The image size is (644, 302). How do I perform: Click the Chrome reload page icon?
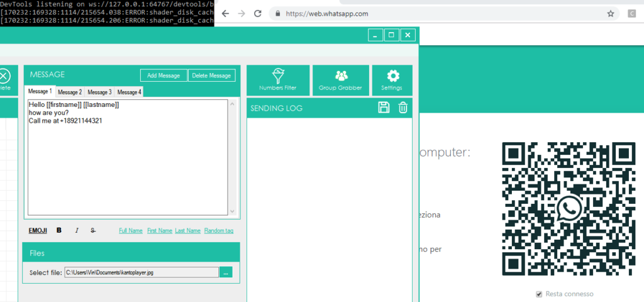click(258, 13)
